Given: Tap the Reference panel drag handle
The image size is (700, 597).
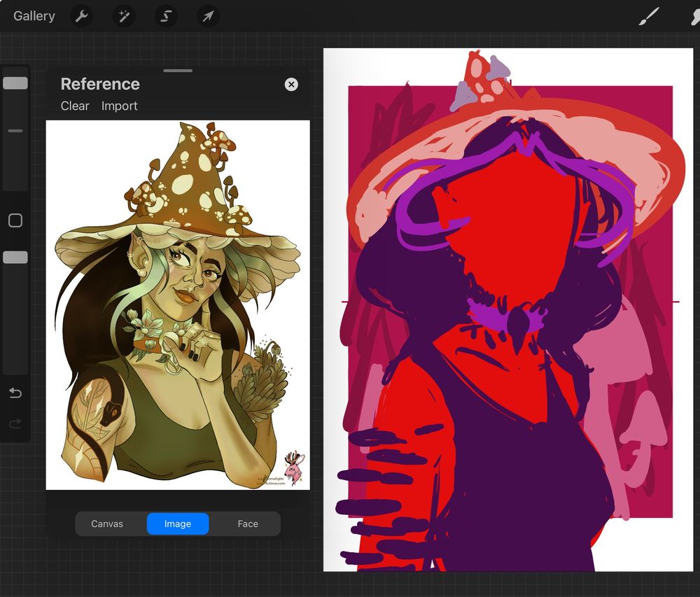Looking at the screenshot, I should 177,70.
